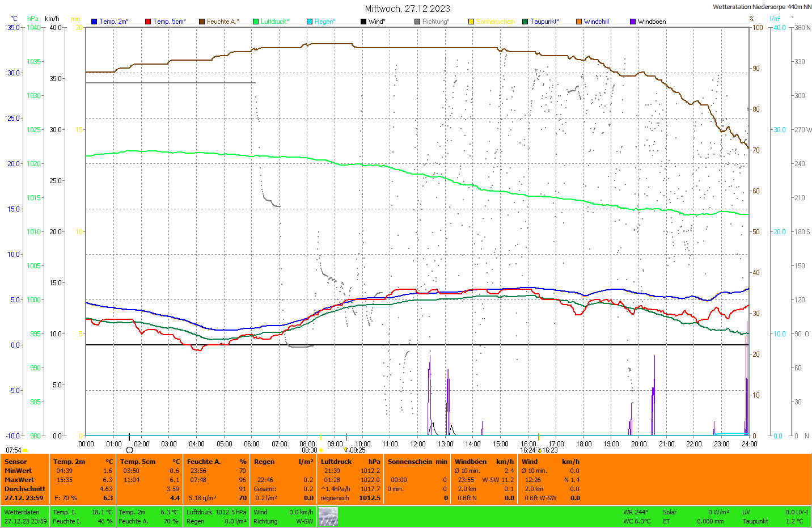812x528 pixels.
Task: Click the brown Feuchte A. legend square
Action: (202, 22)
